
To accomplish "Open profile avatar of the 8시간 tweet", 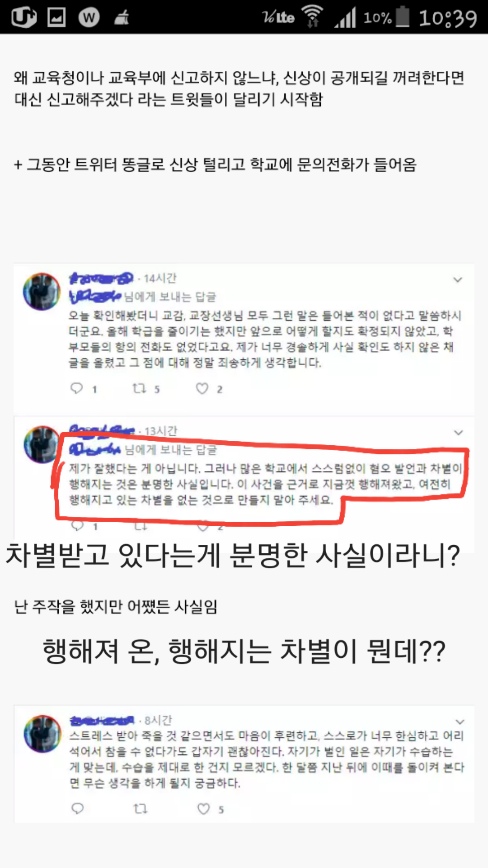I will tap(42, 733).
